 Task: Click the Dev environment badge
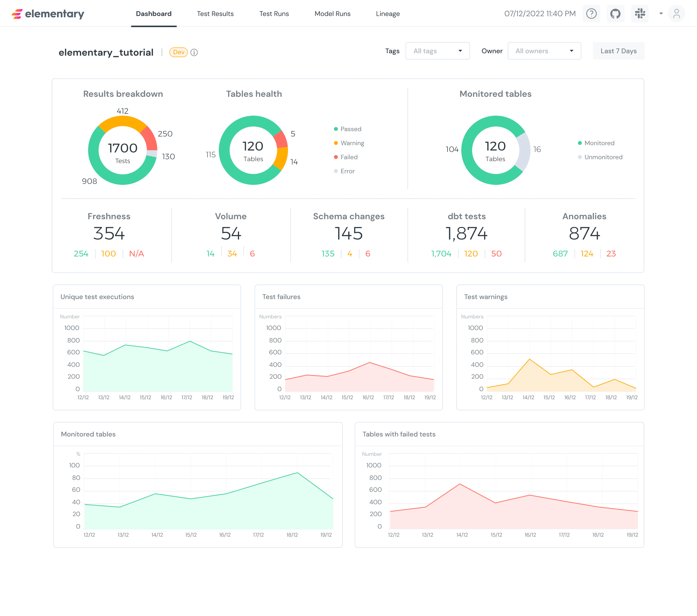coord(178,52)
